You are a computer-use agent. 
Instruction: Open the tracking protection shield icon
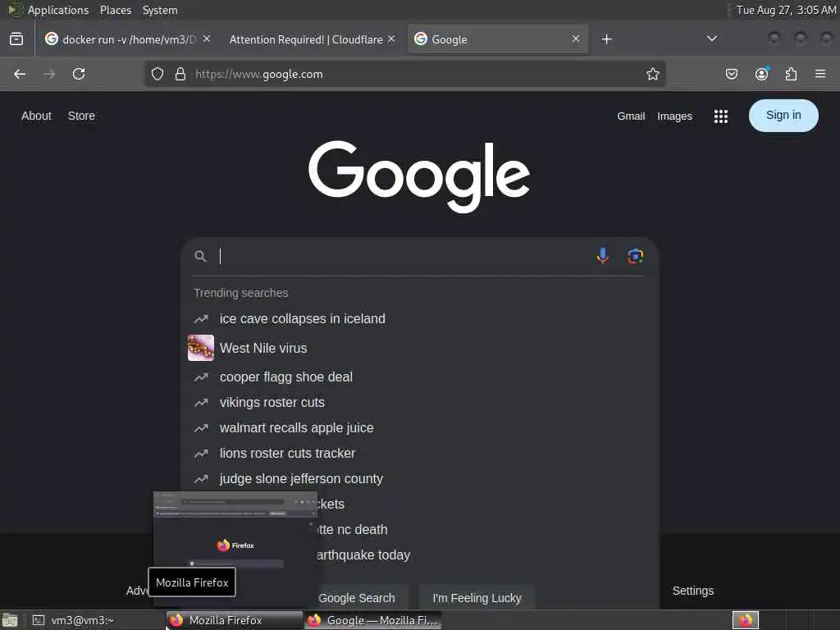click(x=157, y=74)
